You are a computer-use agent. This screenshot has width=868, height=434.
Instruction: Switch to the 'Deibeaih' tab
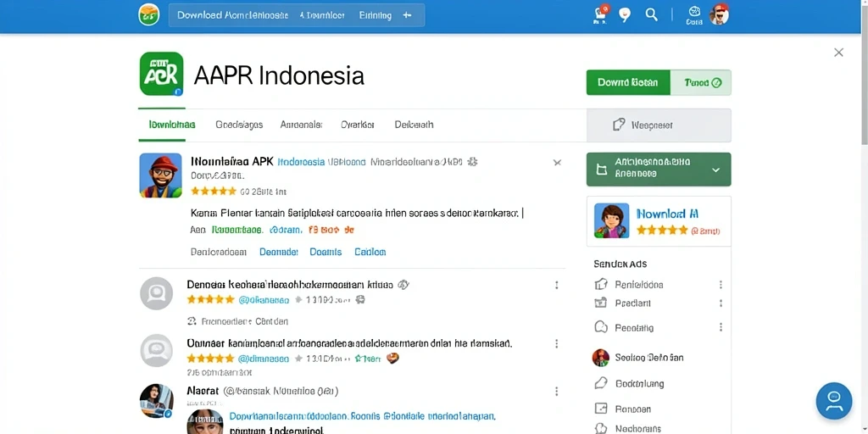414,125
